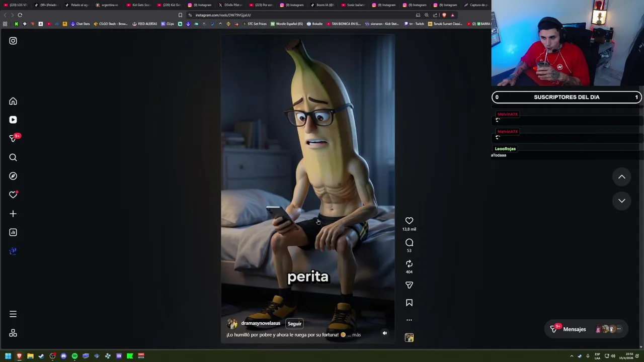Screen dimensions: 644x362
Task: Click the browser back arrow
Action: 6,15
